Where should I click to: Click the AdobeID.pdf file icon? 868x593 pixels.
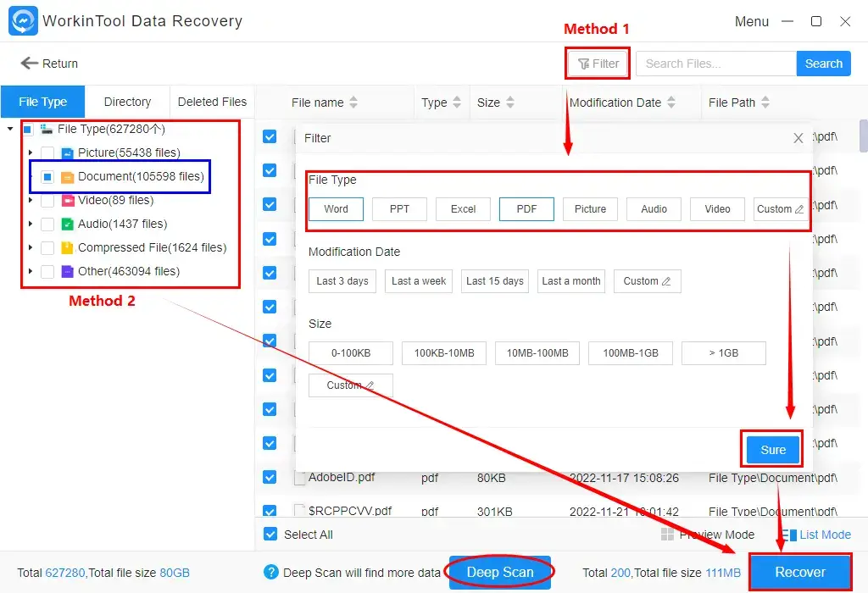click(299, 478)
